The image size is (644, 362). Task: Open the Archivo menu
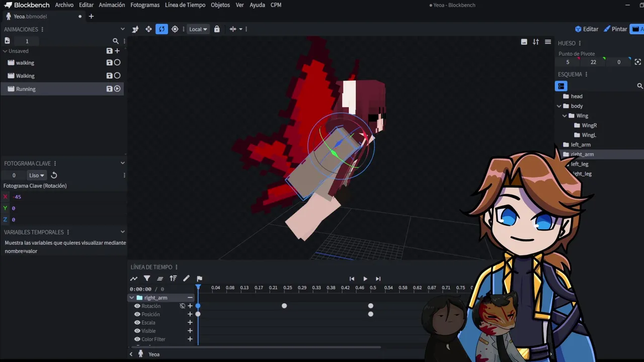coord(64,5)
